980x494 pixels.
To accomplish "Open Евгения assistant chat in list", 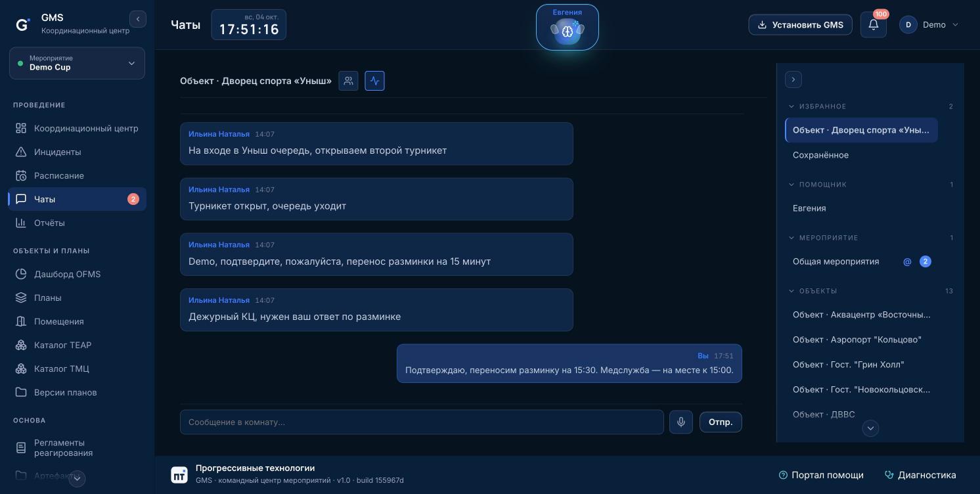I will tap(861, 208).
